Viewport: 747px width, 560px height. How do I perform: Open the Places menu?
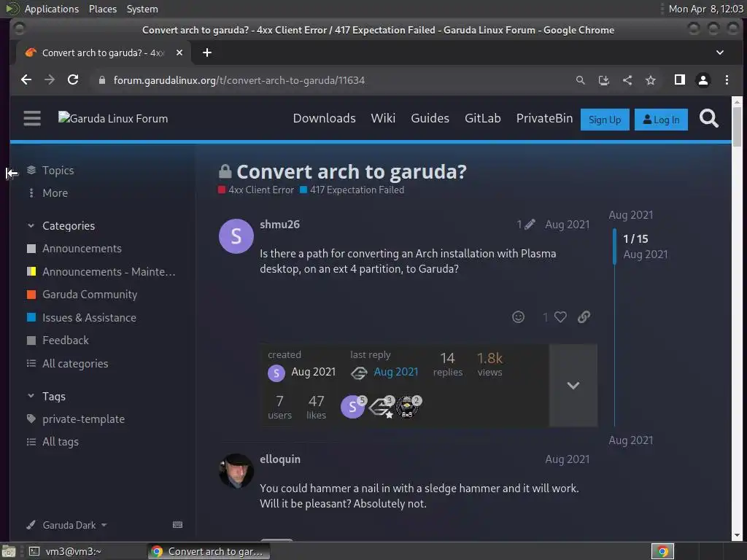(102, 9)
